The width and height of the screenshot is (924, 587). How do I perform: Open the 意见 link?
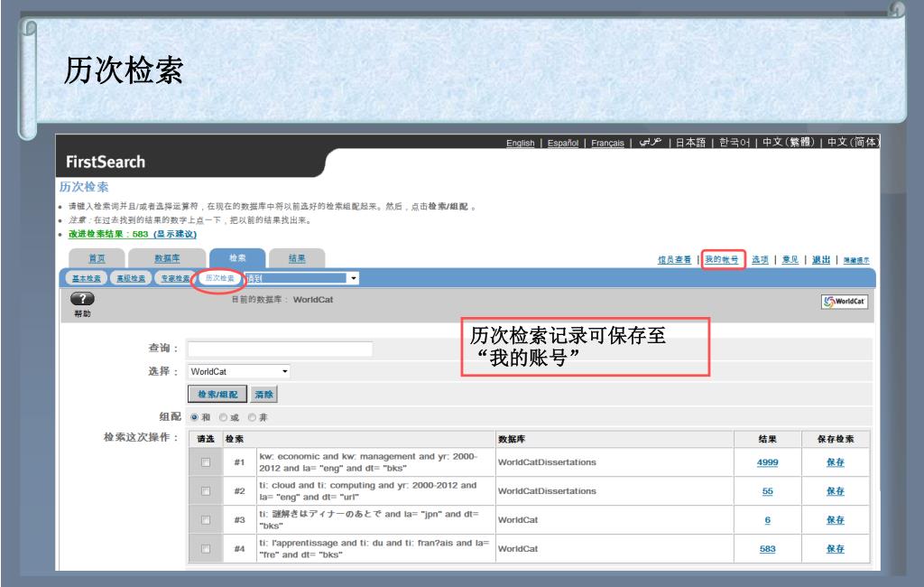pos(790,259)
